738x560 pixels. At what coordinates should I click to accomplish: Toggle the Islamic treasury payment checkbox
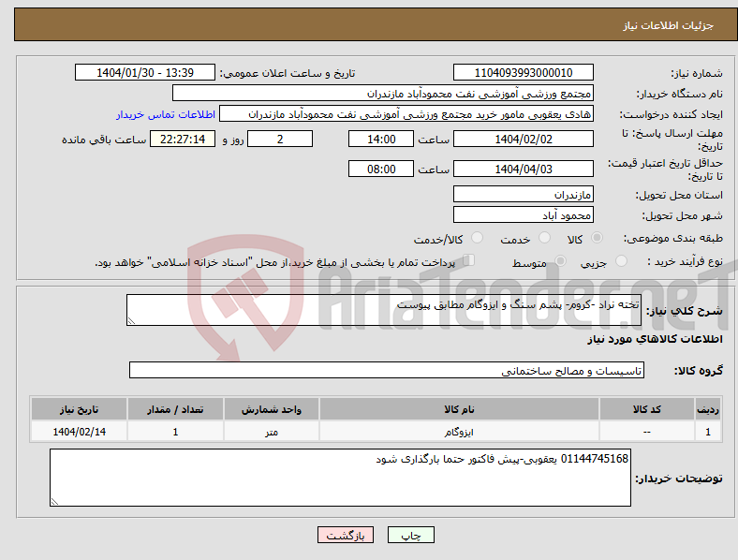[469, 260]
